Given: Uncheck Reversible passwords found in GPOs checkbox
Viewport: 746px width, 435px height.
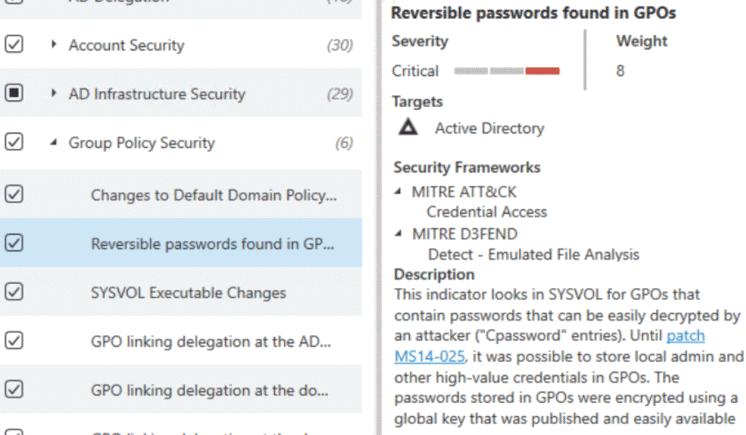Looking at the screenshot, I should (14, 243).
